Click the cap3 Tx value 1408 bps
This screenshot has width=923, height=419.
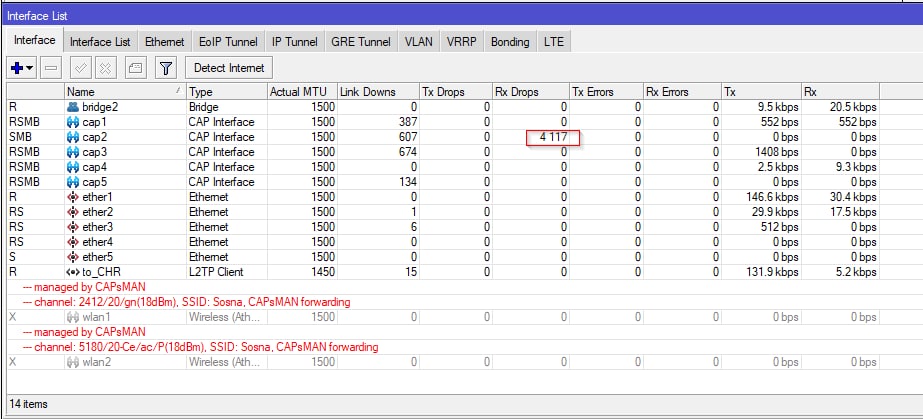pyautogui.click(x=776, y=152)
